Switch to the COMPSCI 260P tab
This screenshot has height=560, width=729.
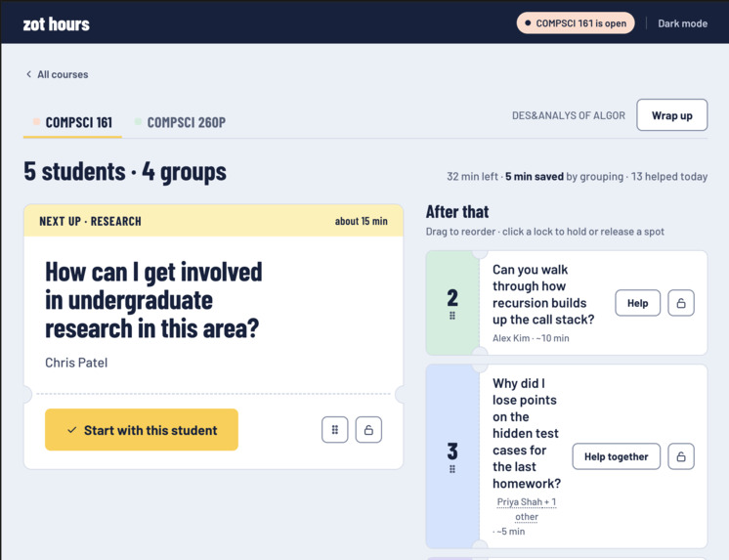click(181, 122)
